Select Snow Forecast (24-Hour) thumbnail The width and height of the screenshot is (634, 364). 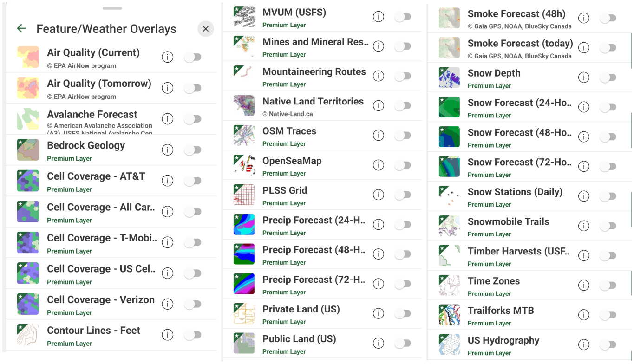pyautogui.click(x=449, y=107)
